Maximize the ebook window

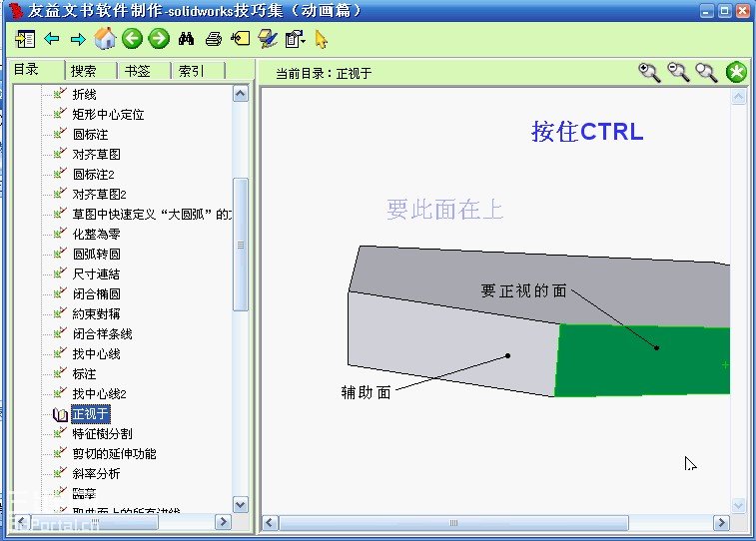pyautogui.click(x=725, y=11)
